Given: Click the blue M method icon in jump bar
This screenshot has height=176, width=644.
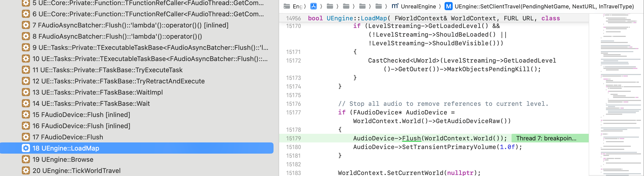Looking at the screenshot, I should click(x=448, y=6).
